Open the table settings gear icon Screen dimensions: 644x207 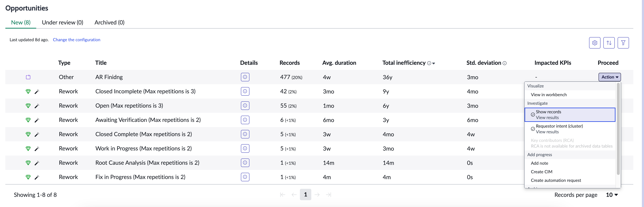594,43
